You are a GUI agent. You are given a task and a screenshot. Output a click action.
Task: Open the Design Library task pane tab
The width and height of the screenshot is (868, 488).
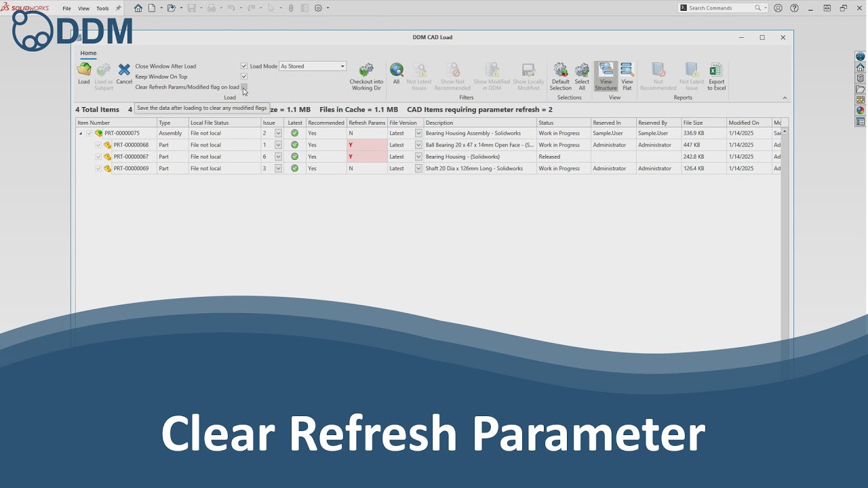[861, 78]
